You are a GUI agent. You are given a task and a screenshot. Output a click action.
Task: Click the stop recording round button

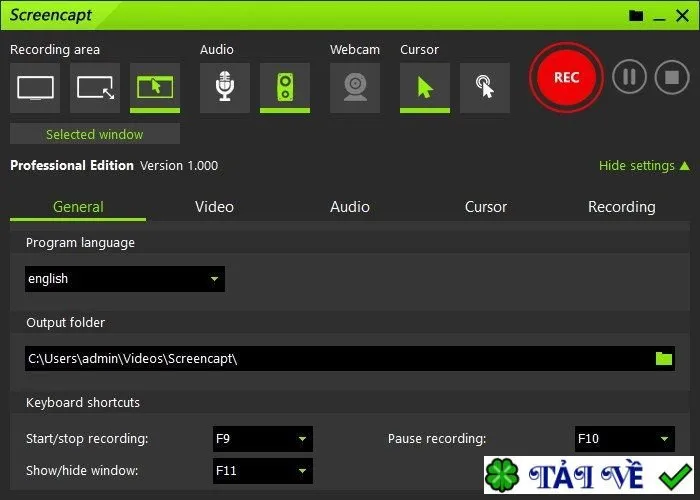pos(672,77)
